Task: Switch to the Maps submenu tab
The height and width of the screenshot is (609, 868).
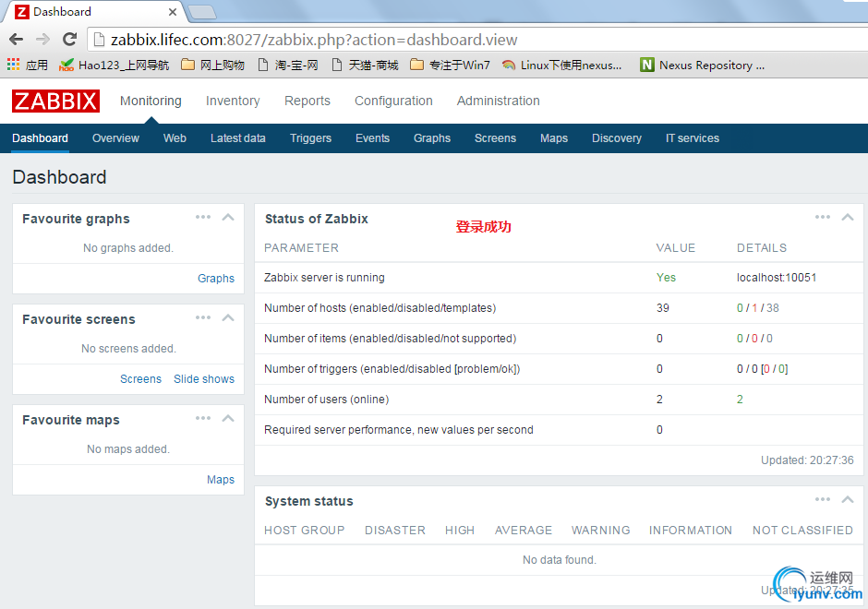Action: point(554,138)
